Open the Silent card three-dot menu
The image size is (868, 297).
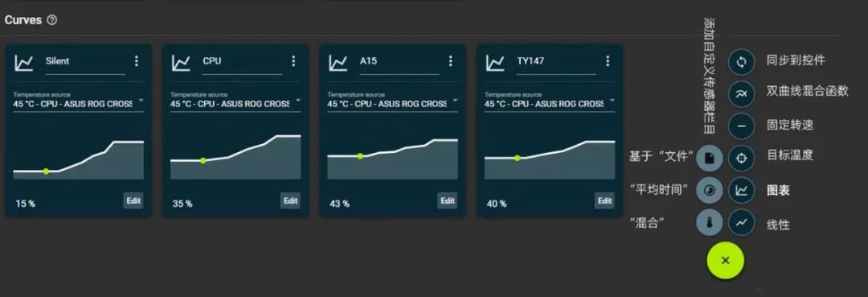136,61
